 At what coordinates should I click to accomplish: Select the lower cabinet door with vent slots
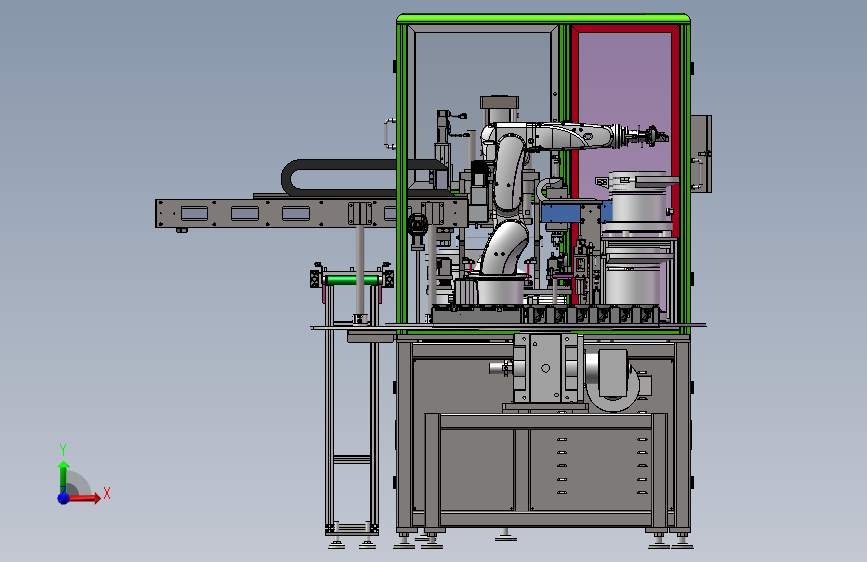[x=591, y=470]
